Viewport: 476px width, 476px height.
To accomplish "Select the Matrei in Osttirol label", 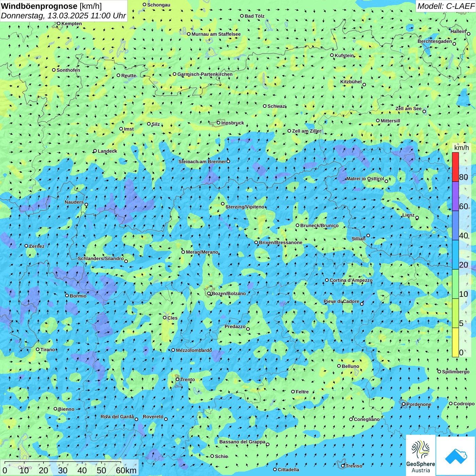I will tap(365, 178).
